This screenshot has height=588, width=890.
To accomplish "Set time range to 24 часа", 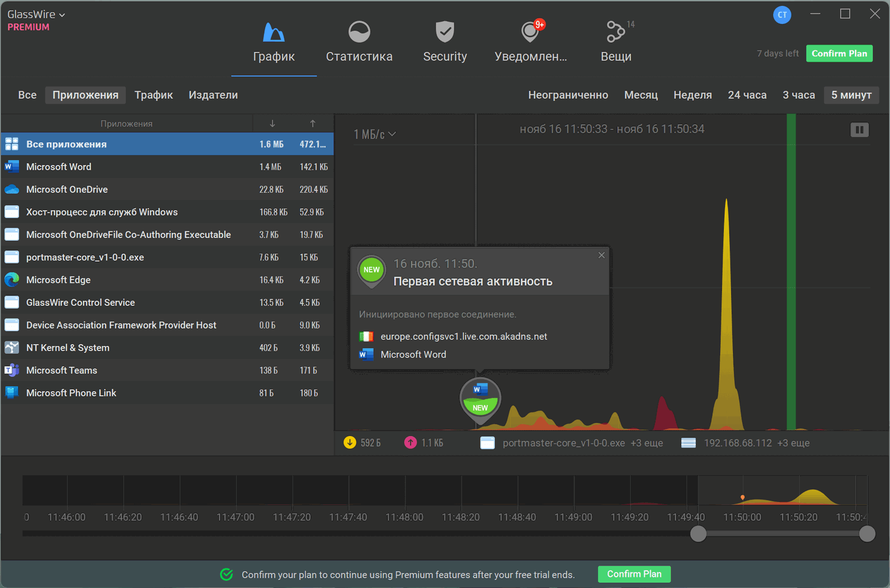I will (x=747, y=95).
